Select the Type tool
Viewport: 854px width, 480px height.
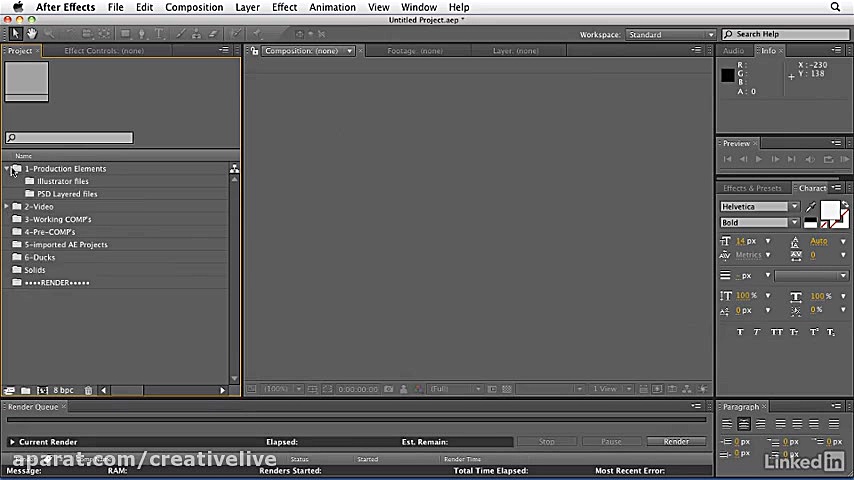click(159, 34)
